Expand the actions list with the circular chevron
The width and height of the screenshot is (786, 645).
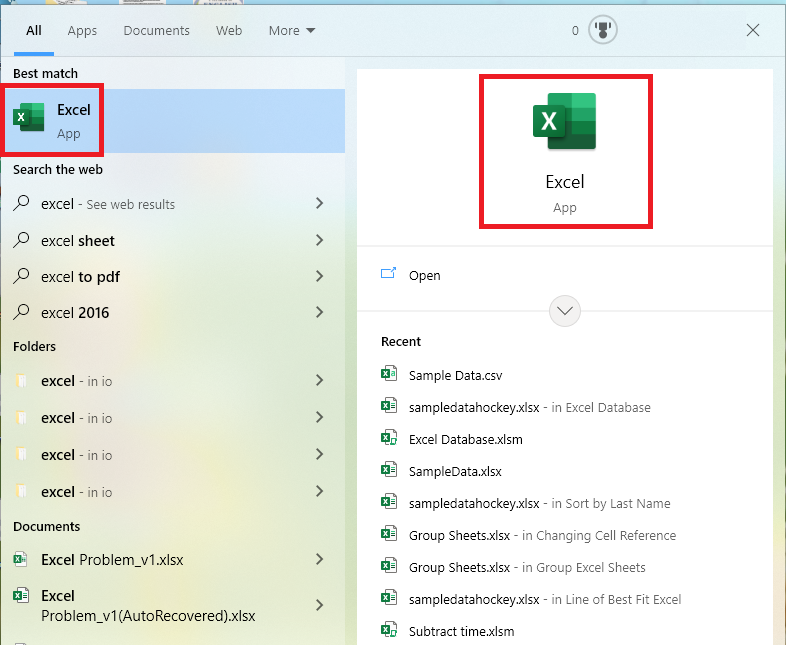(x=565, y=311)
